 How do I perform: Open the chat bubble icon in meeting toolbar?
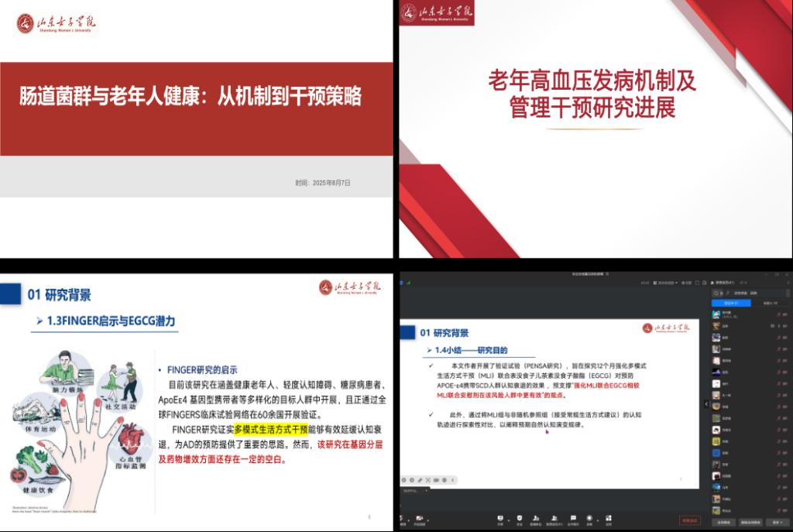tap(573, 520)
